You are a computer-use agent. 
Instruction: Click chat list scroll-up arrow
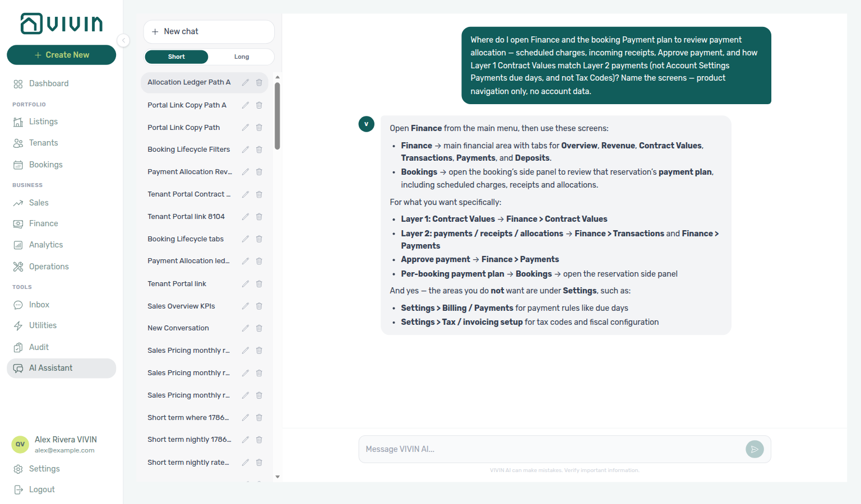277,77
